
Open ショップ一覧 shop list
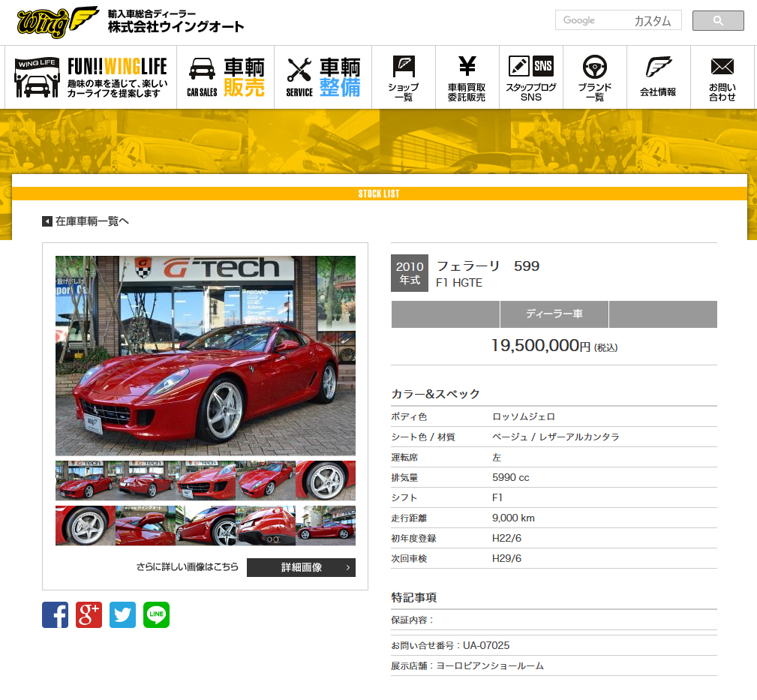[404, 77]
